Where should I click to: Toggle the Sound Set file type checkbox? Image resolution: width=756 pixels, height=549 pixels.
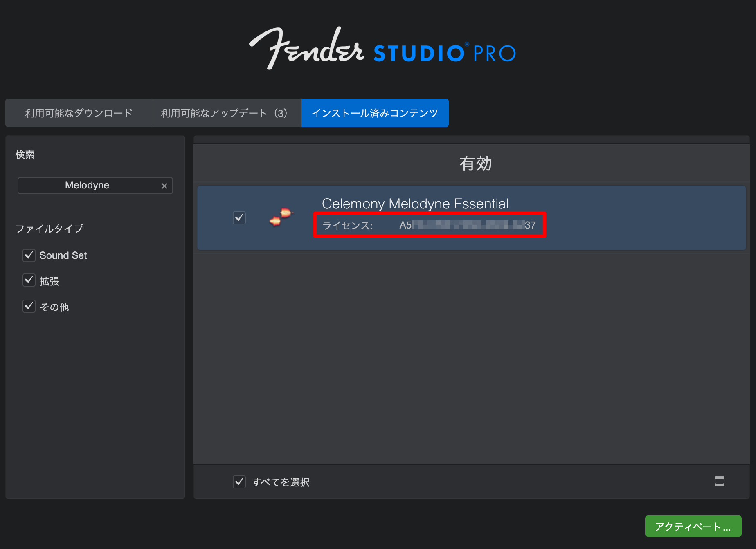point(29,255)
